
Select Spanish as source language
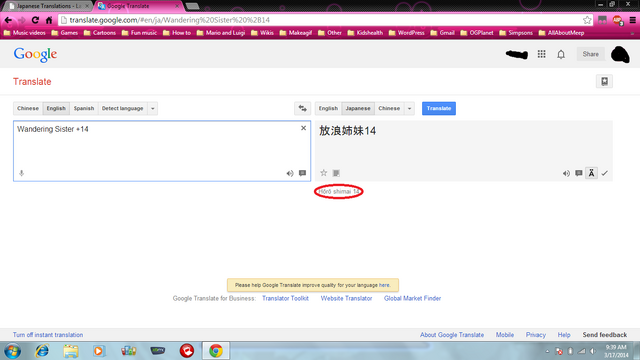[x=84, y=109]
